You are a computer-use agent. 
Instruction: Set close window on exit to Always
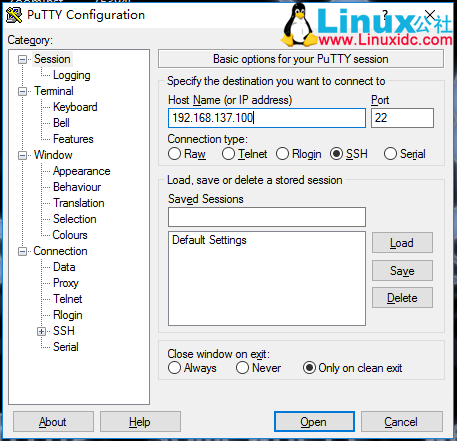click(x=174, y=368)
